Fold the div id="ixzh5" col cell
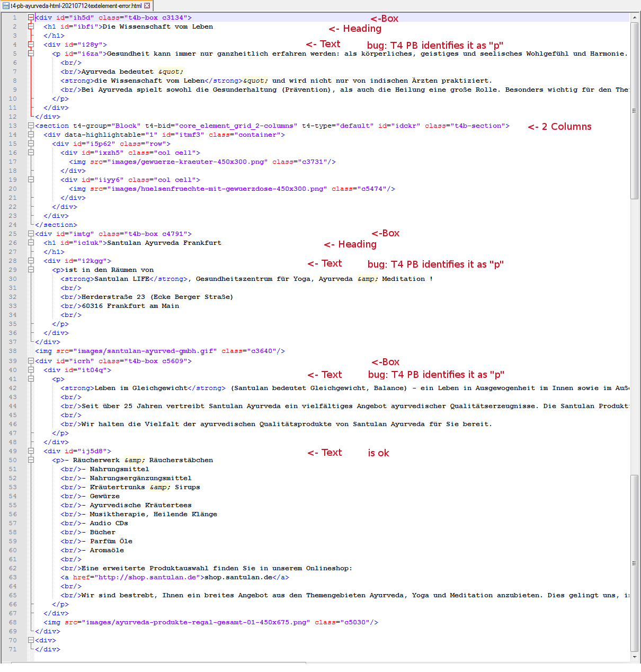The width and height of the screenshot is (641, 672). [x=31, y=153]
